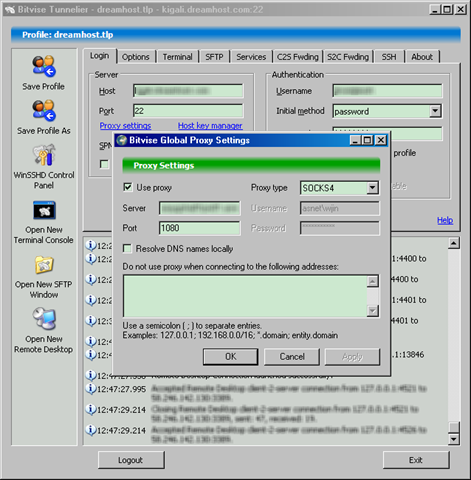
Task: Open New Terminal Console icon
Action: 44,210
